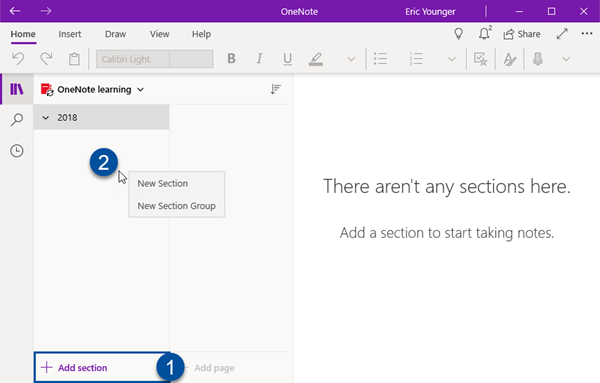Close the OneNote window
Viewport: 600px width, 383px height.
[584, 11]
